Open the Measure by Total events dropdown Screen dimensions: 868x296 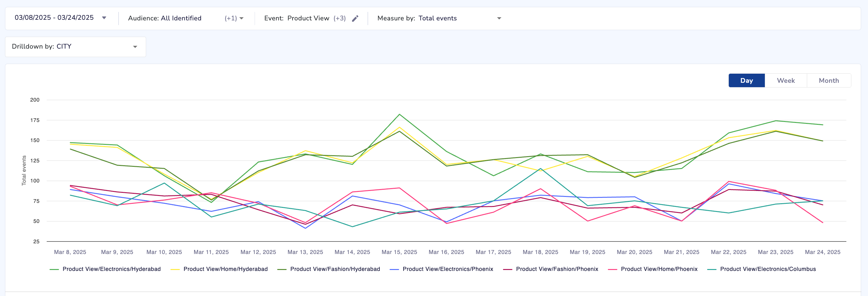click(499, 18)
